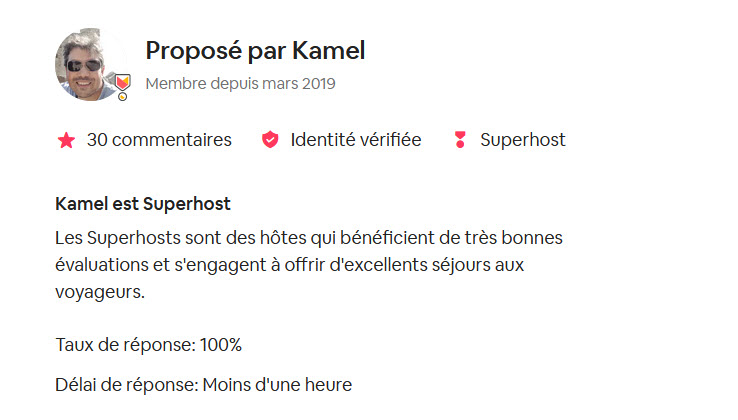
Task: Click the Superhost medal icon beside Superhost label
Action: (x=460, y=140)
